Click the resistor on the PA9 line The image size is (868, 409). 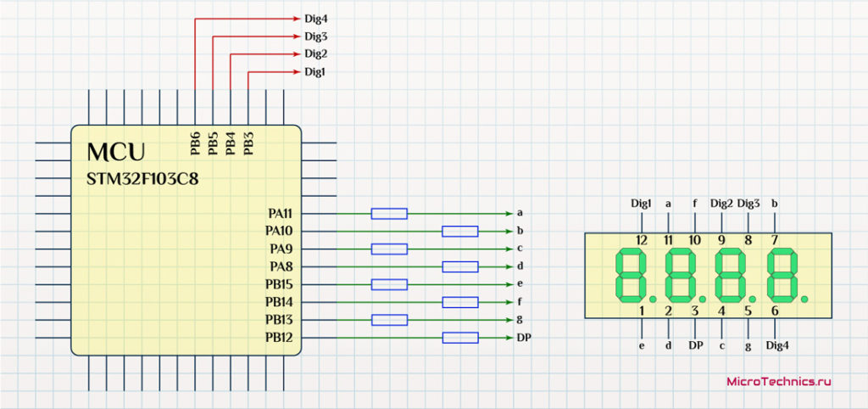[x=389, y=249]
